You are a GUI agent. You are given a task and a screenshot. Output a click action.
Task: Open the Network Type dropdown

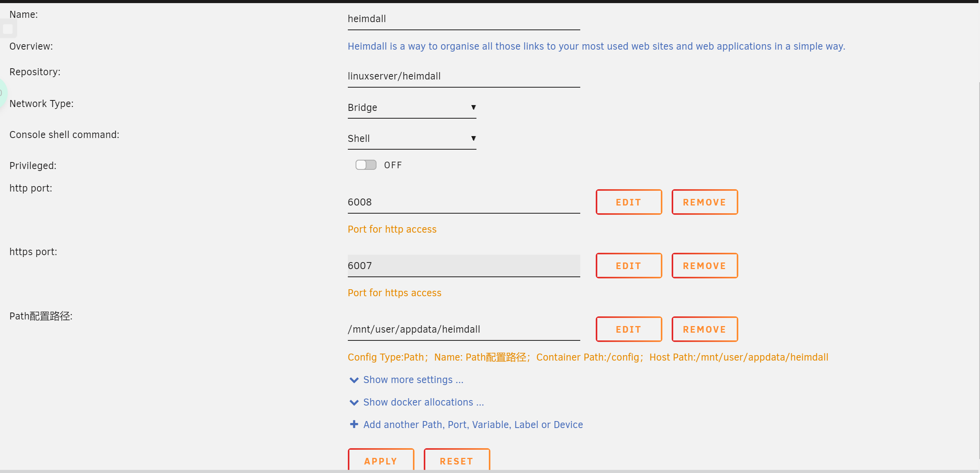[412, 108]
